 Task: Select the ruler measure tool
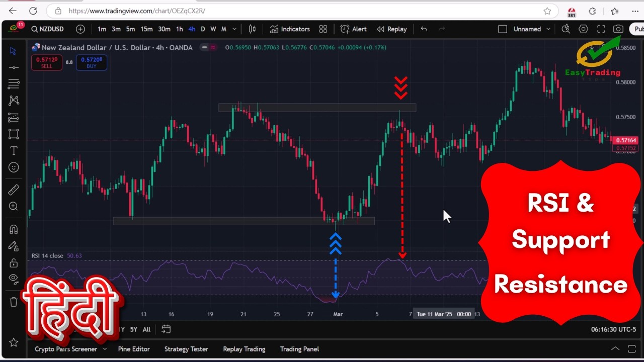pos(14,190)
